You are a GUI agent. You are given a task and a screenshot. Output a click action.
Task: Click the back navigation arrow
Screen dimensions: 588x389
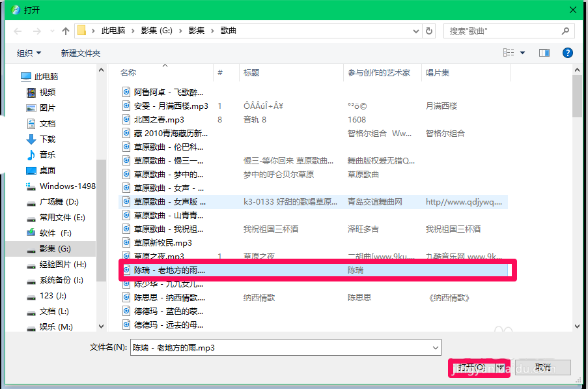(x=17, y=30)
